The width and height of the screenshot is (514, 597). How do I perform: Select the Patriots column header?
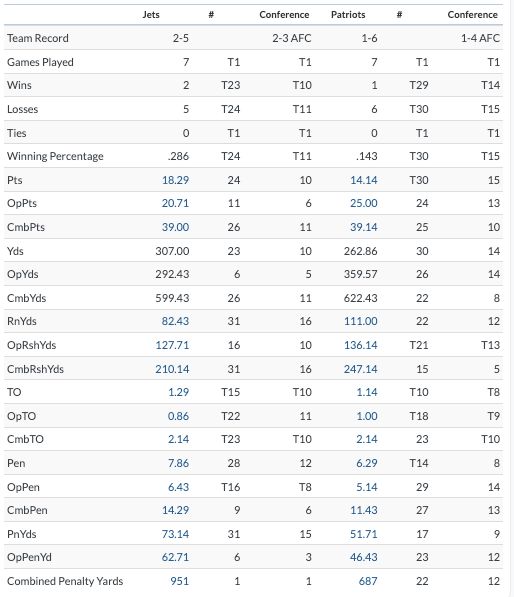point(348,15)
